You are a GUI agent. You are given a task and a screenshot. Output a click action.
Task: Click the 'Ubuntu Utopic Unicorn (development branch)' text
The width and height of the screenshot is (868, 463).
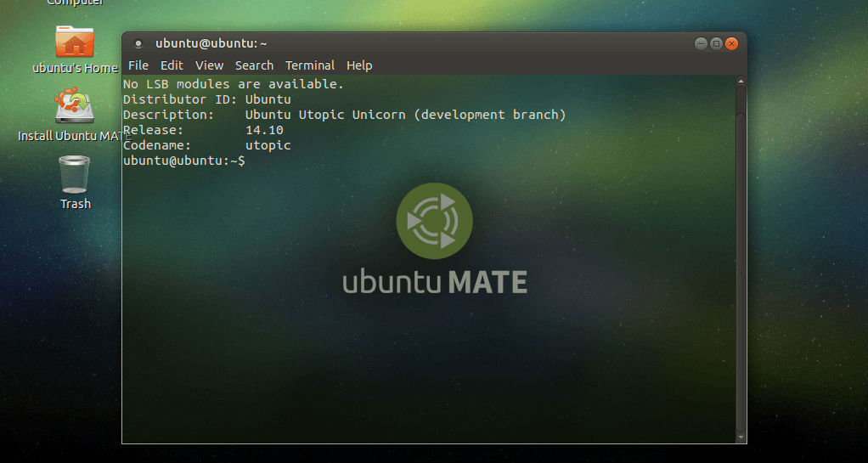click(x=406, y=116)
